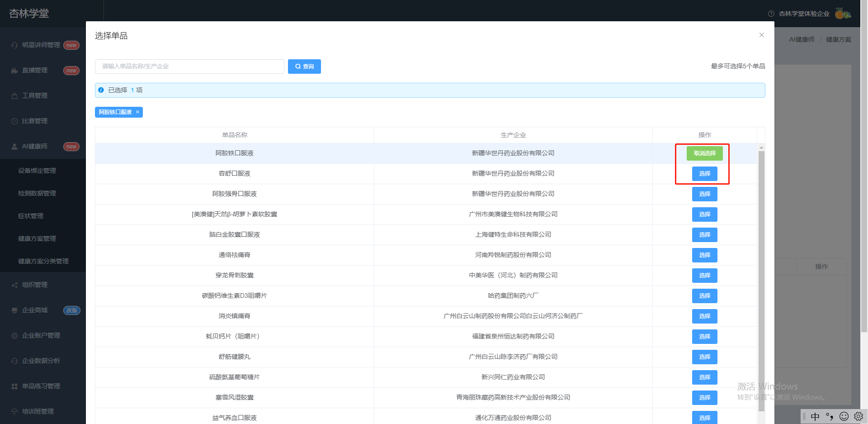Open 明星讲师管理 sidebar menu
Image resolution: width=868 pixels, height=424 pixels.
[x=43, y=45]
